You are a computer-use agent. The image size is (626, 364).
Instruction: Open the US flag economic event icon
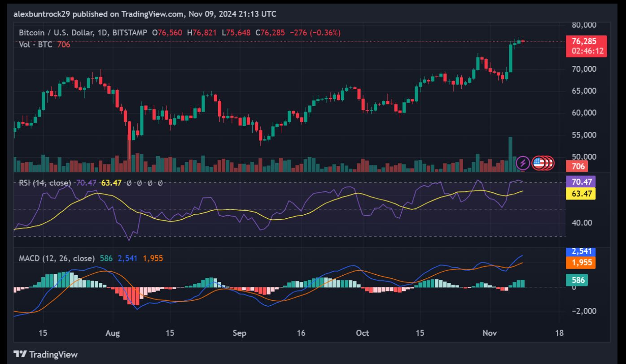coord(538,163)
